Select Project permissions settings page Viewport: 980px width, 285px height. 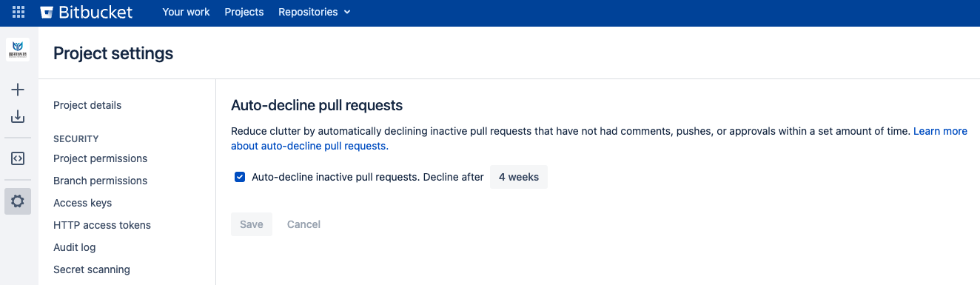click(100, 158)
